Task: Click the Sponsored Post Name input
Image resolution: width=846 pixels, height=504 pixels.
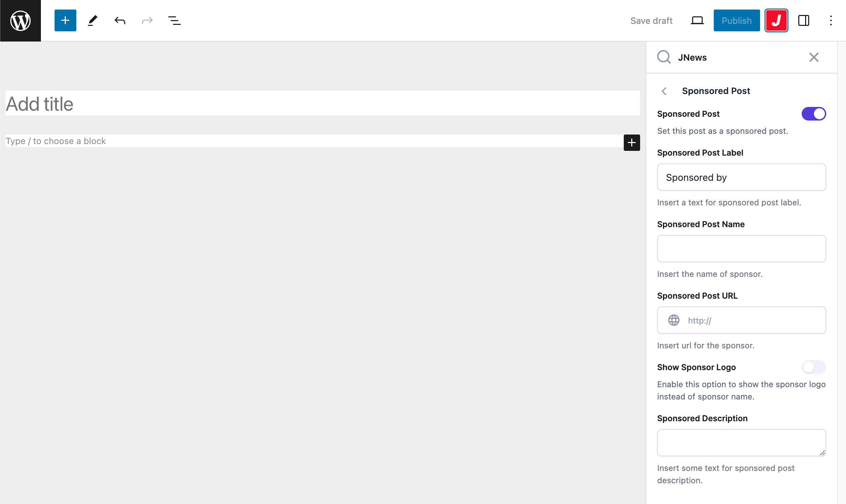Action: (741, 249)
